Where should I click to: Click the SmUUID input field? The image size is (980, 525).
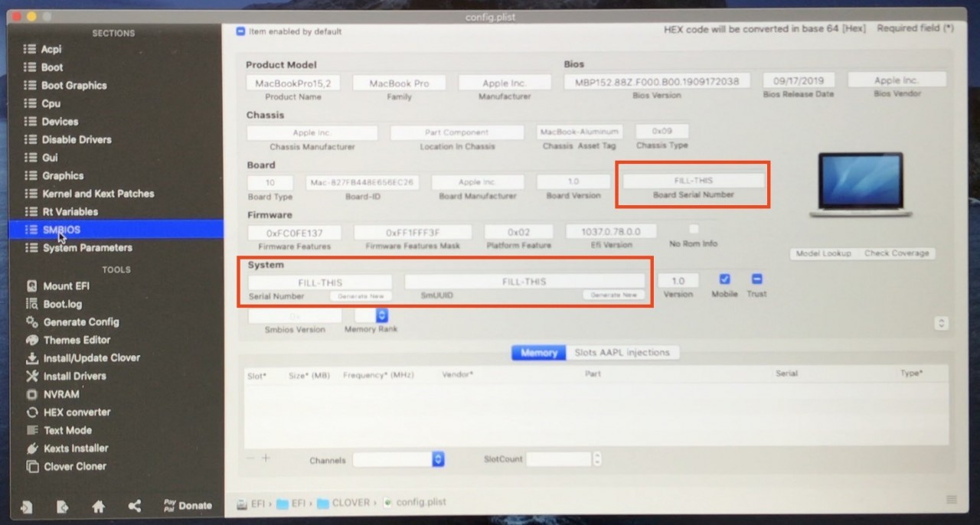(x=524, y=282)
